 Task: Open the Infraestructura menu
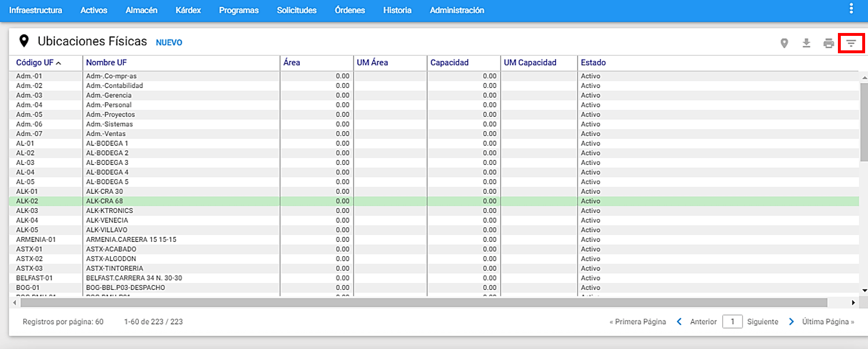[35, 10]
